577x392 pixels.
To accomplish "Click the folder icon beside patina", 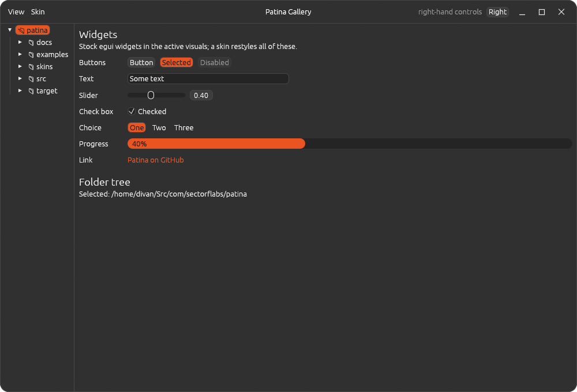I will point(21,31).
